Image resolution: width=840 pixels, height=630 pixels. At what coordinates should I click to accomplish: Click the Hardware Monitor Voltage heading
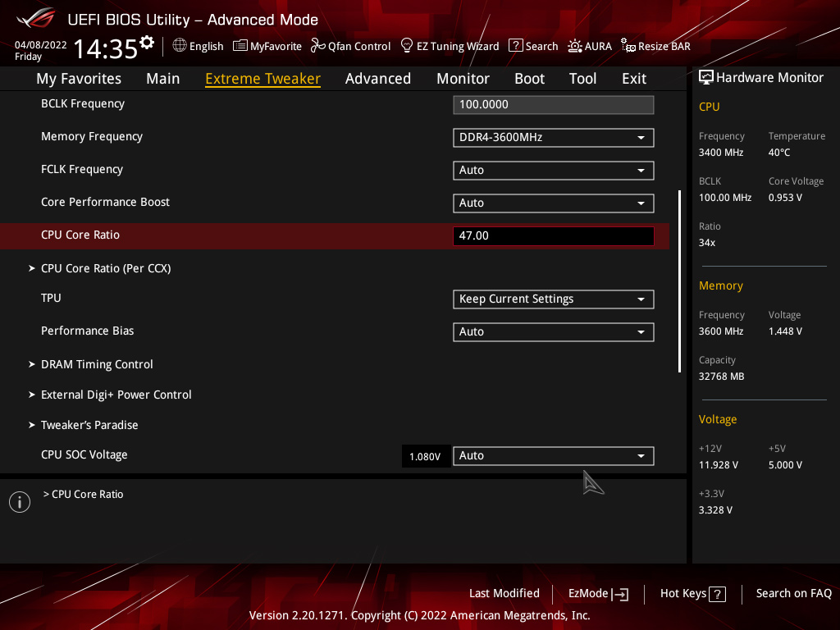pos(717,419)
